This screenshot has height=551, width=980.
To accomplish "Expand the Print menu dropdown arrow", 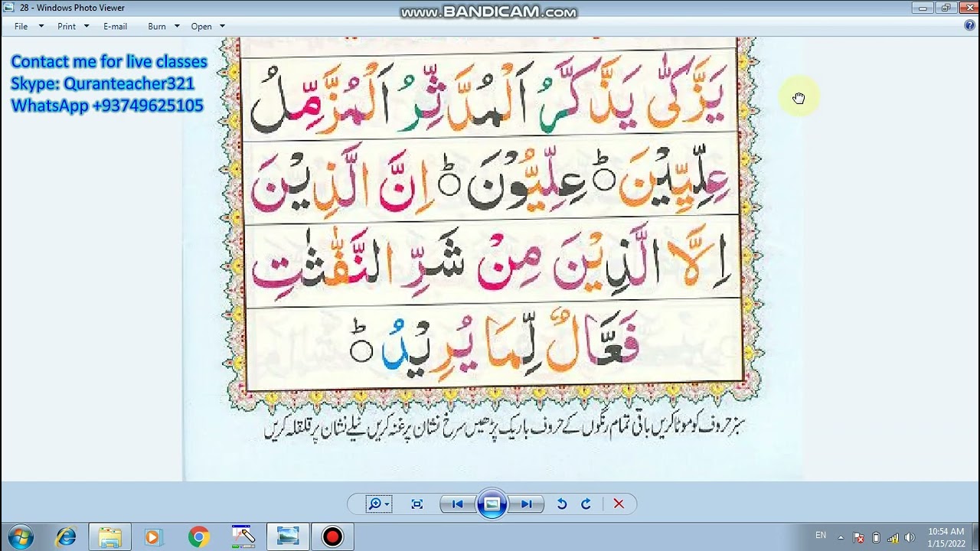I will tap(87, 26).
